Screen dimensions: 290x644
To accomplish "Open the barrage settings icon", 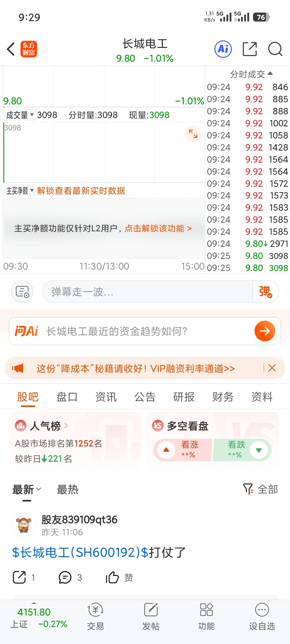I will coord(22,292).
